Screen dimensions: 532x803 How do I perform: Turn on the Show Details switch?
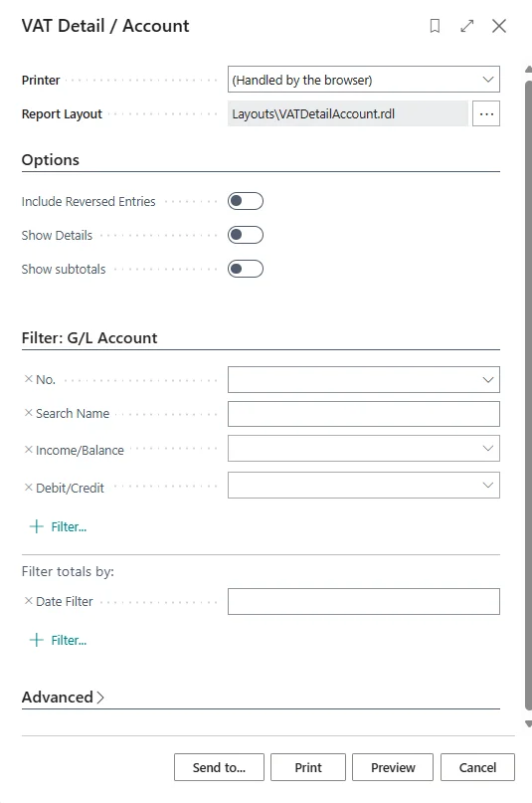(246, 235)
